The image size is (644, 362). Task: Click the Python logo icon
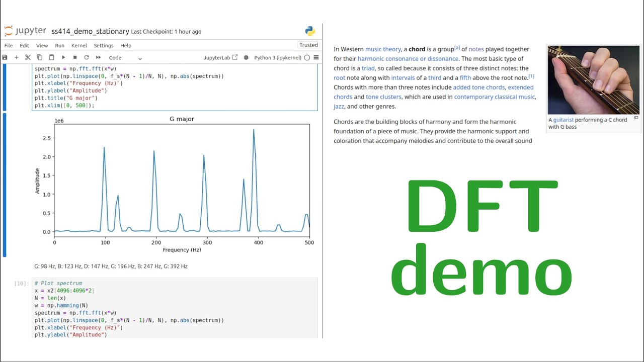tap(310, 31)
